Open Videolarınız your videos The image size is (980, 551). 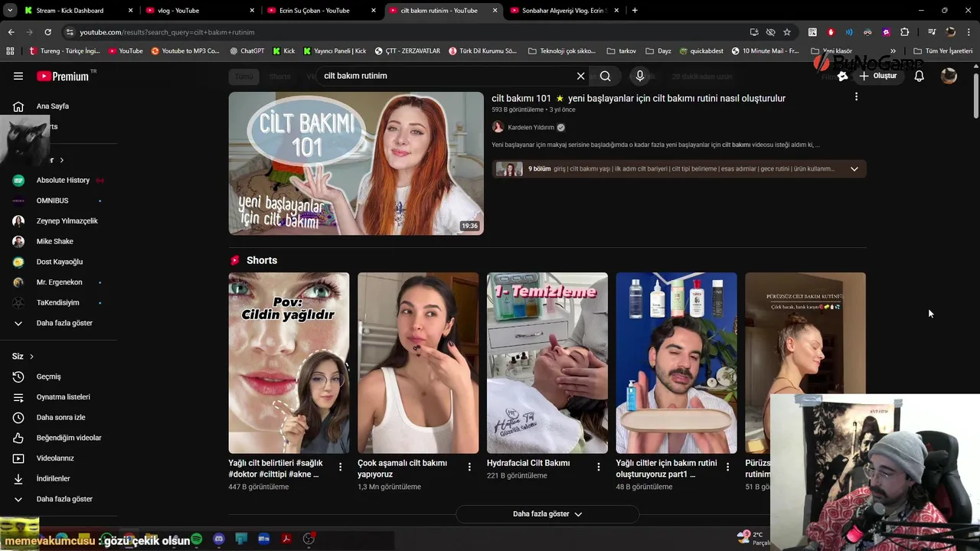pos(58,458)
